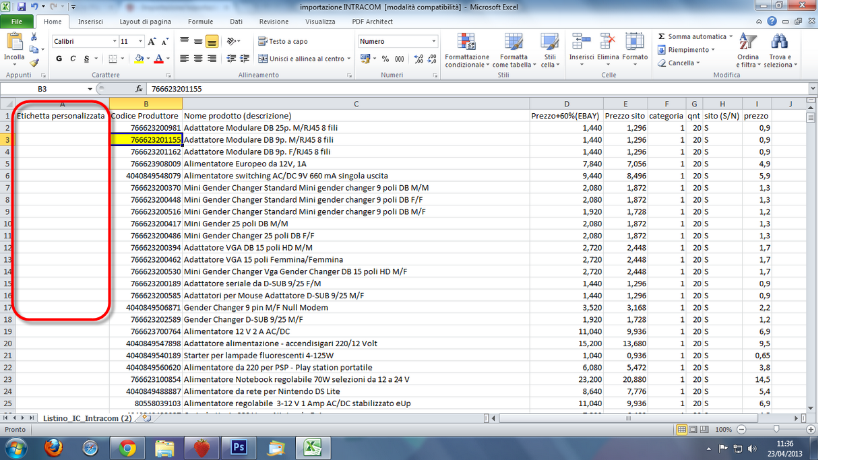
Task: Switch to the Layout di pagina tab
Action: [144, 22]
